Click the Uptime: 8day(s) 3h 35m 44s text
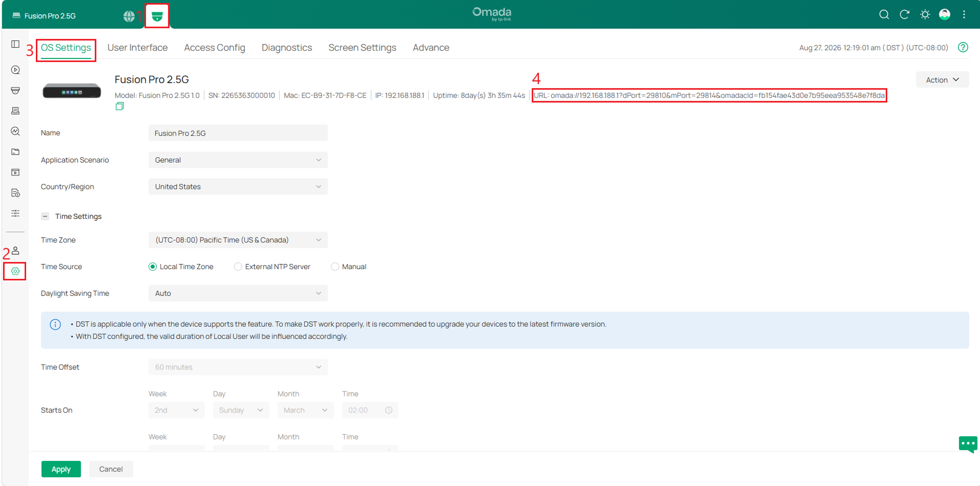Image resolution: width=980 pixels, height=486 pixels. (x=479, y=95)
